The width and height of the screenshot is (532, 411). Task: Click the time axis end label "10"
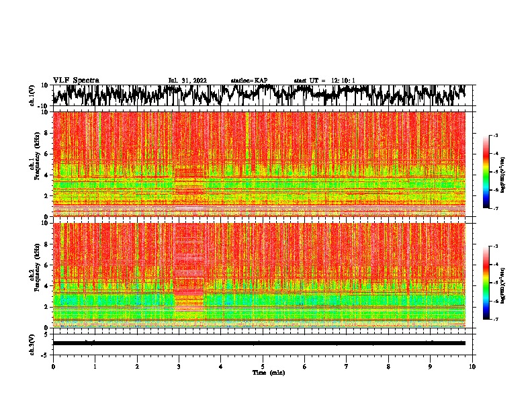coord(472,367)
